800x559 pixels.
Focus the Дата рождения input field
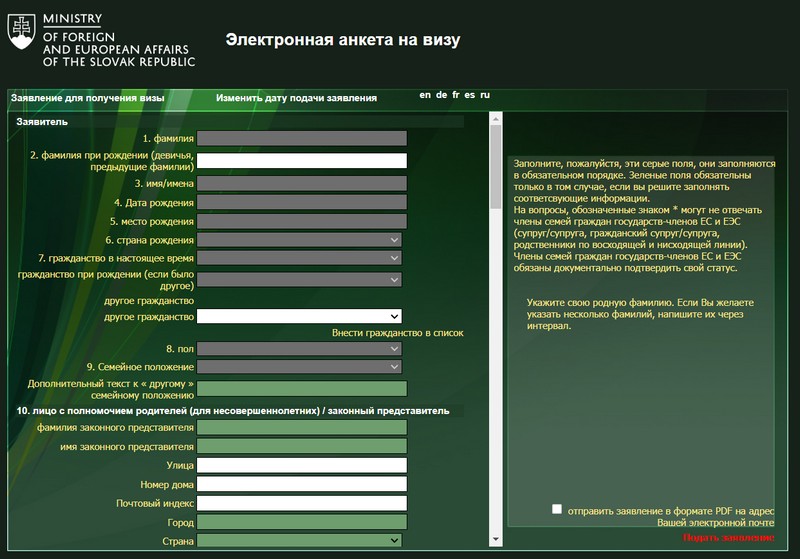(x=302, y=202)
